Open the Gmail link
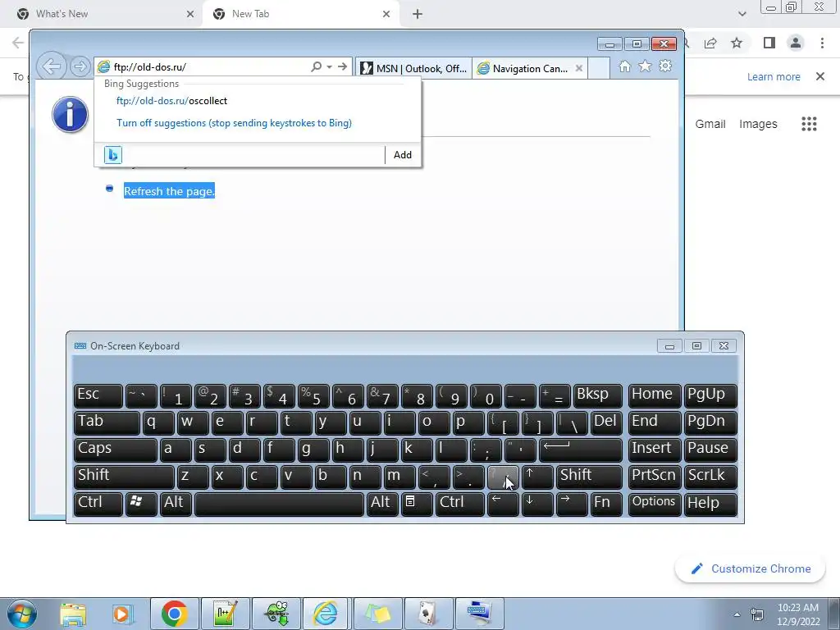This screenshot has height=630, width=840. click(710, 124)
